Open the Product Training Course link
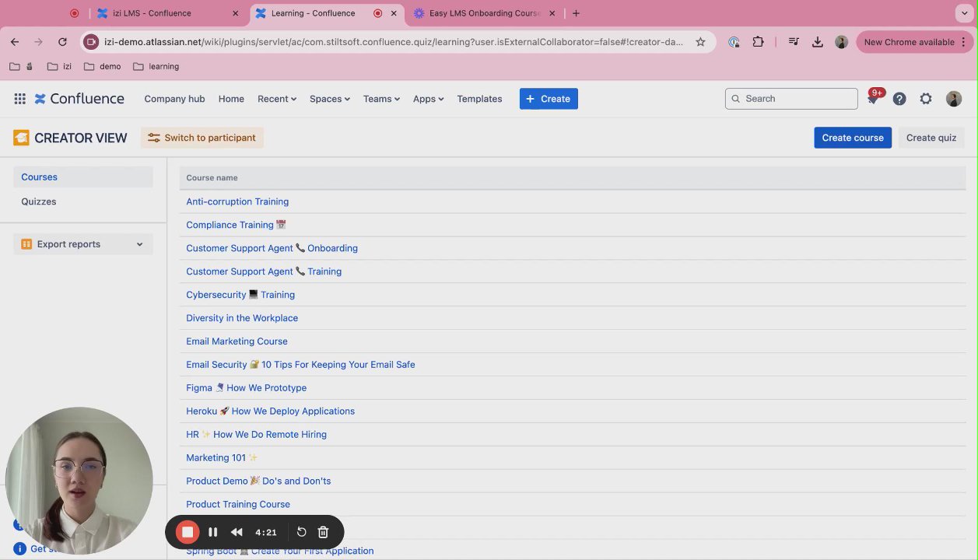The height and width of the screenshot is (560, 978). pos(238,505)
